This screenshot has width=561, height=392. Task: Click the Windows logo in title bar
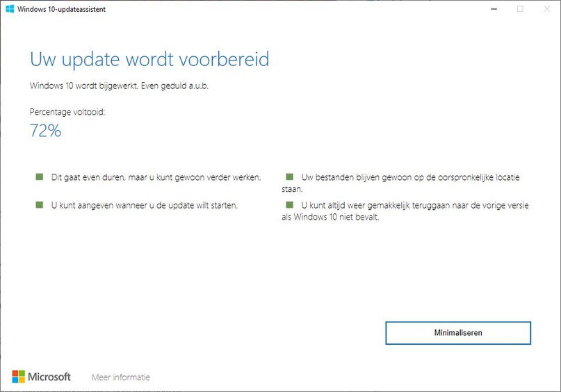pos(10,9)
